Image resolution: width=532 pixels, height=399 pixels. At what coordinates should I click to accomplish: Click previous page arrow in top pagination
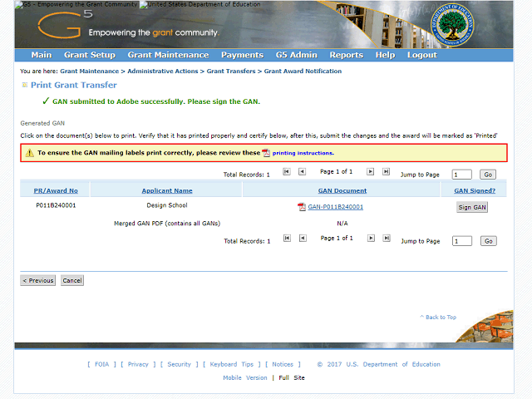tap(303, 172)
